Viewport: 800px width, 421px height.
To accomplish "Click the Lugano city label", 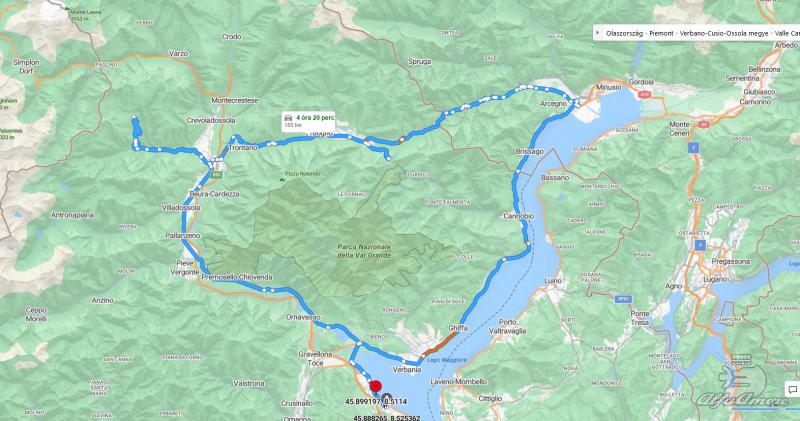I will click(x=714, y=280).
